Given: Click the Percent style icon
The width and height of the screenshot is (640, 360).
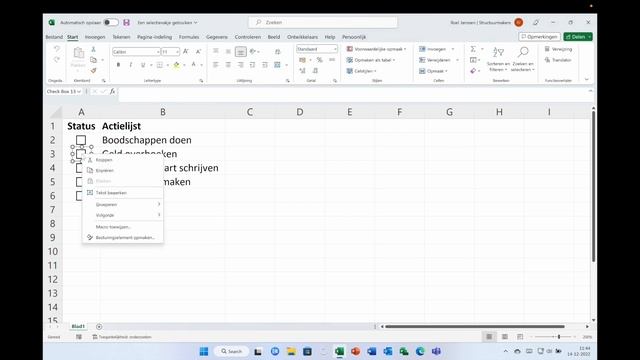Looking at the screenshot, I should [320, 60].
